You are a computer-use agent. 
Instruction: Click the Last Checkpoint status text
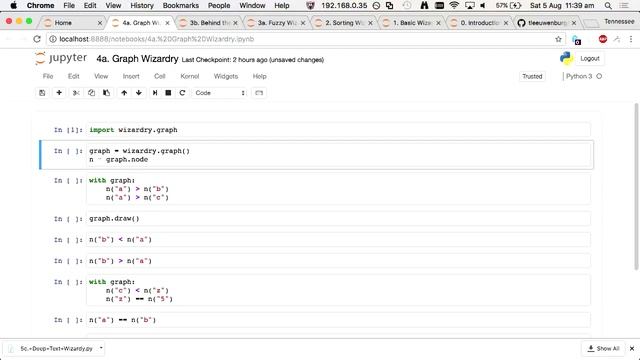pos(253,60)
